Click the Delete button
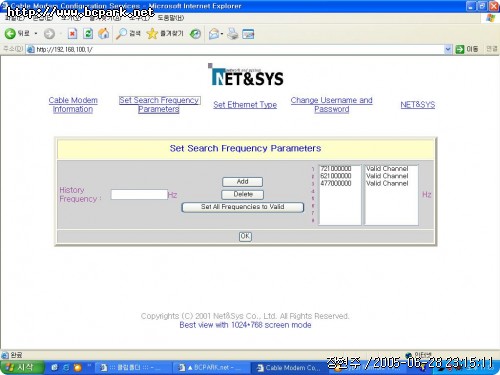This screenshot has height=375, width=500. (243, 194)
